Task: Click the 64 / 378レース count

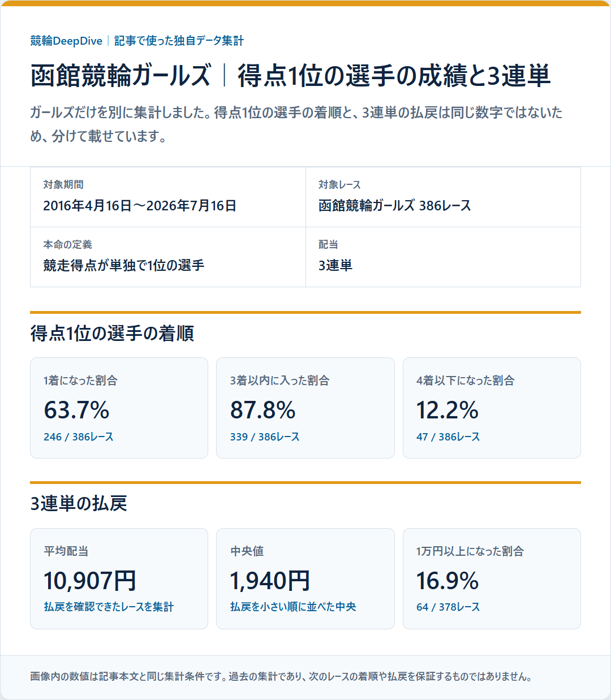Action: (448, 607)
